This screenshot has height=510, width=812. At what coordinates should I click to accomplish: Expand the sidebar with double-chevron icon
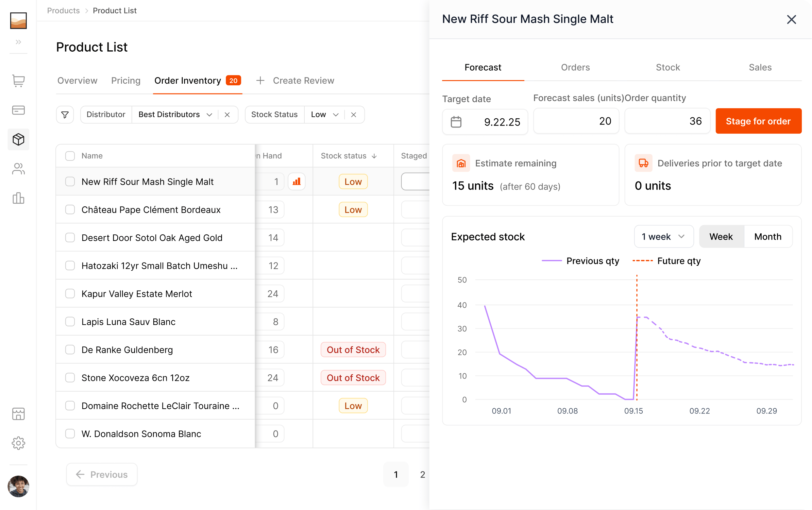18,42
